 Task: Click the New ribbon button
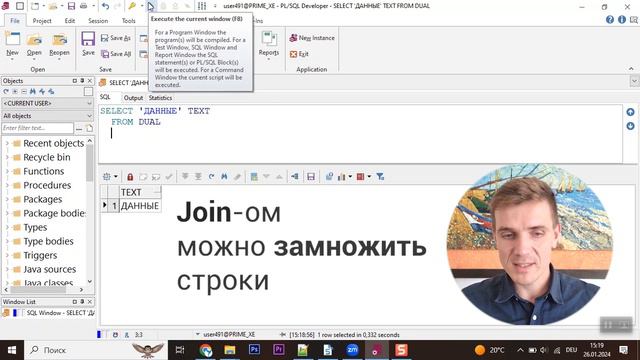[12, 45]
